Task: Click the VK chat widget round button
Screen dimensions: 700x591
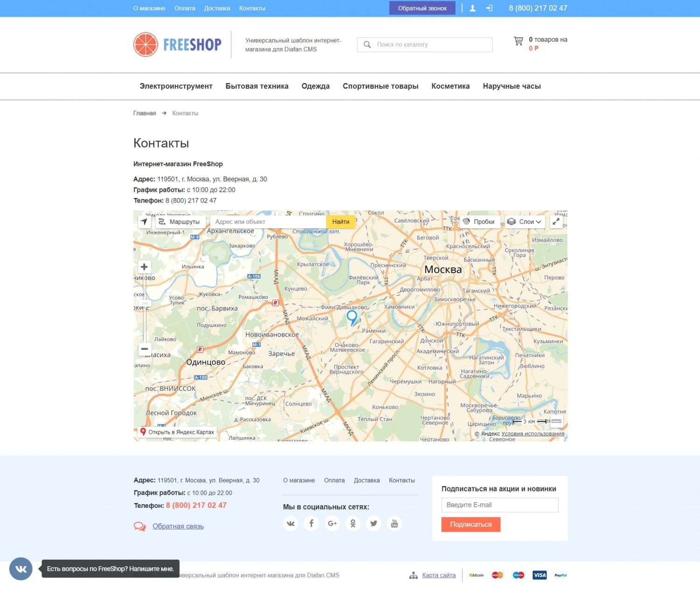Action: point(21,569)
